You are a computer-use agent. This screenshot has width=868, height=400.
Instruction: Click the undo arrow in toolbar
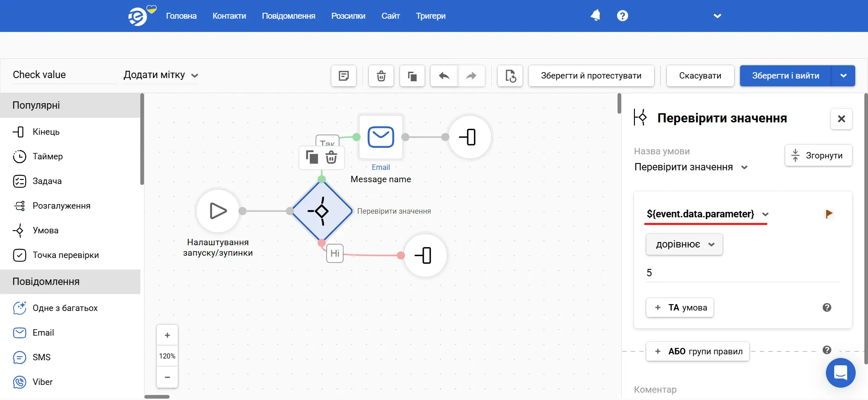[x=444, y=76]
